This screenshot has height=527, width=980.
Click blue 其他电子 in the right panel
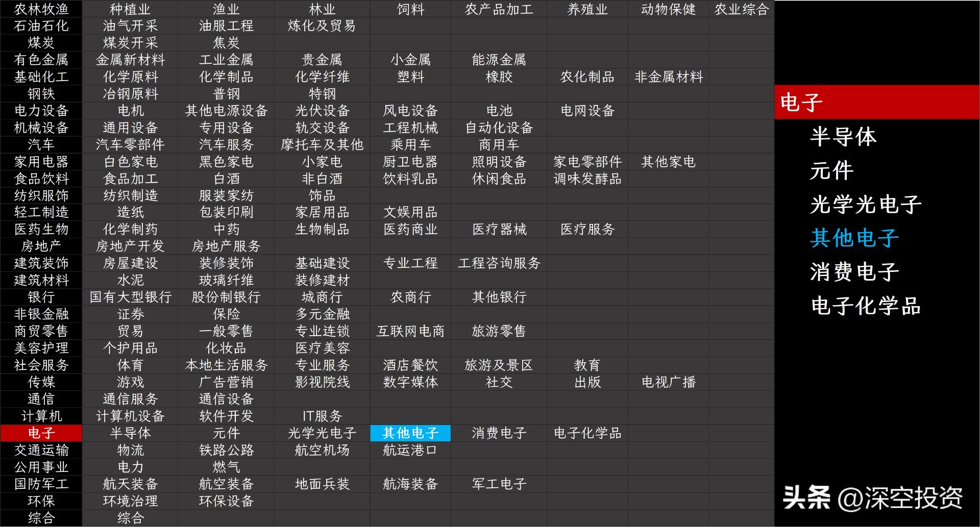coord(854,238)
